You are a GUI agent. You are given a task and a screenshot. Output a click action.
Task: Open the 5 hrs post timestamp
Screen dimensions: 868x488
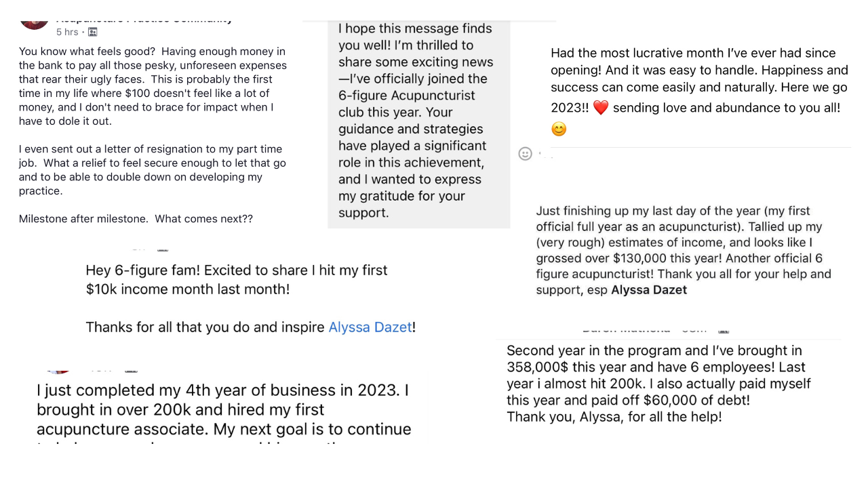point(67,32)
